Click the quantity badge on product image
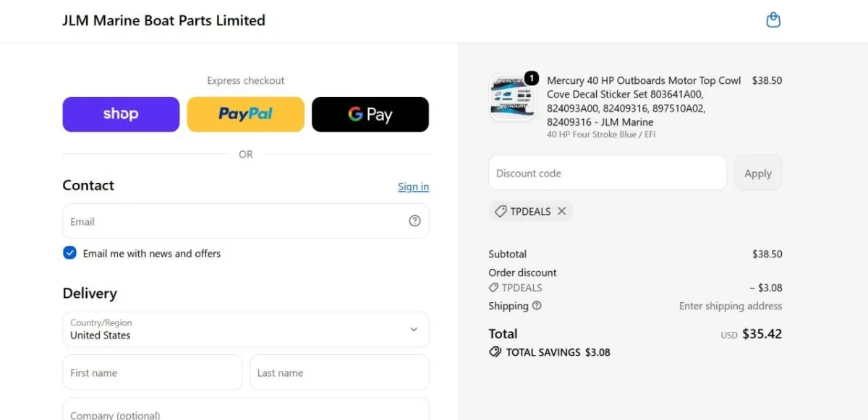The width and height of the screenshot is (868, 420). click(x=531, y=77)
